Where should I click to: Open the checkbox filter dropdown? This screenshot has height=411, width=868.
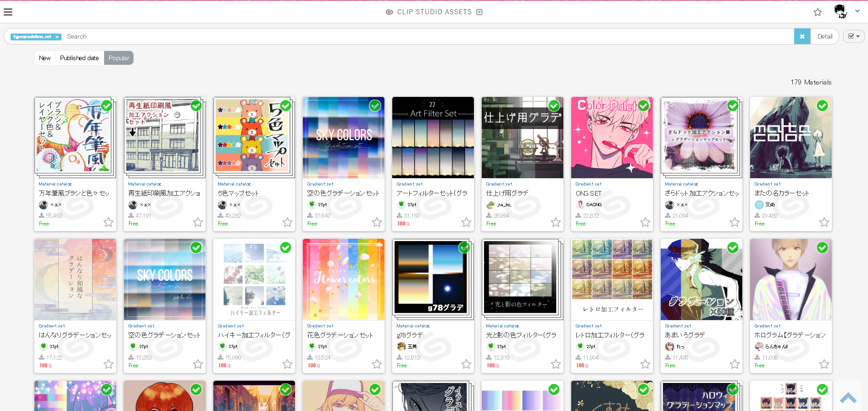tap(854, 36)
